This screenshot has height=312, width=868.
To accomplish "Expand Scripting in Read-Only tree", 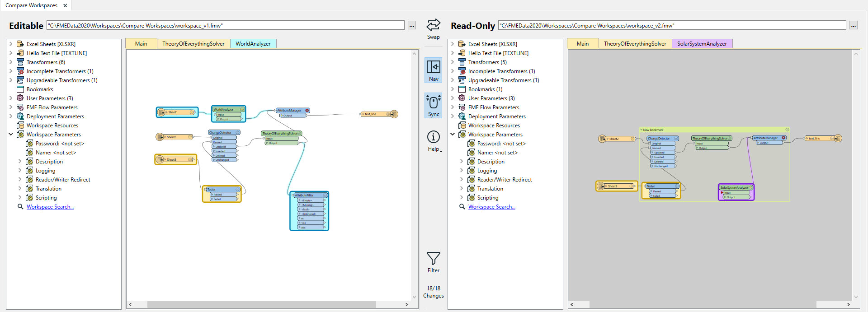I will [x=462, y=197].
